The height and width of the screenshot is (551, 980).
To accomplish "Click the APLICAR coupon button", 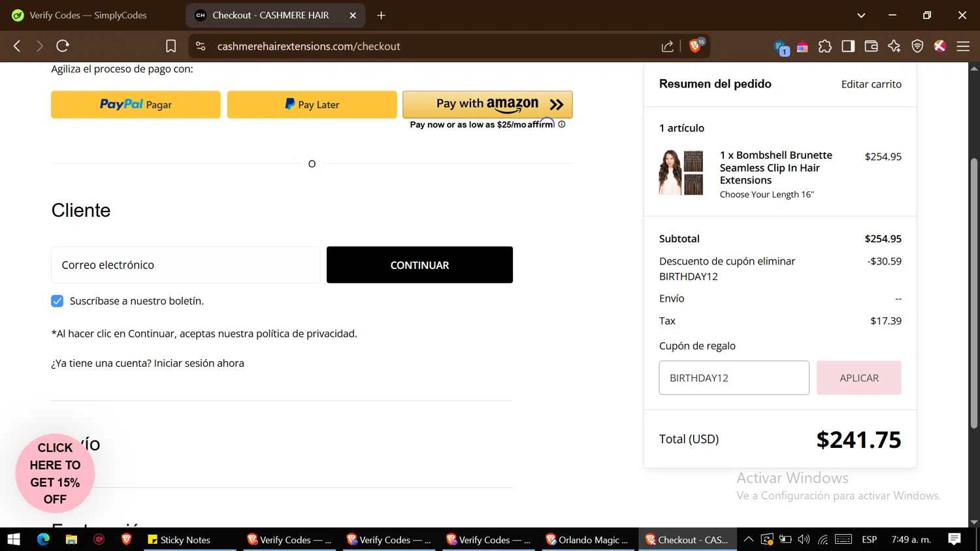I will coord(858,377).
